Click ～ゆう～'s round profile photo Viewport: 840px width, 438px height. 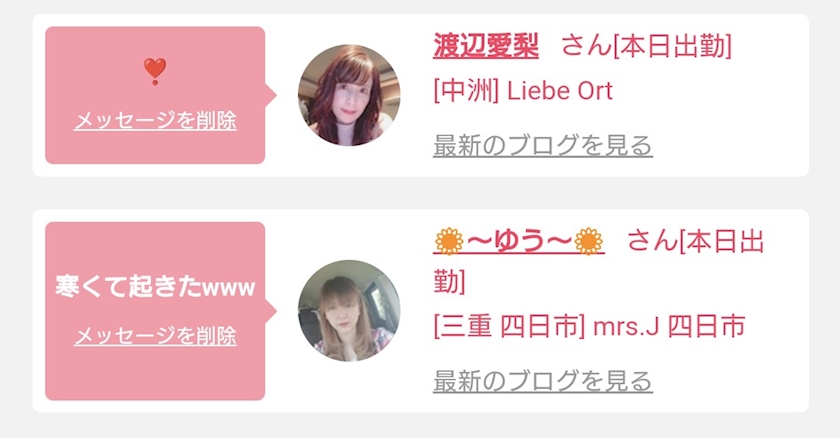tap(349, 311)
